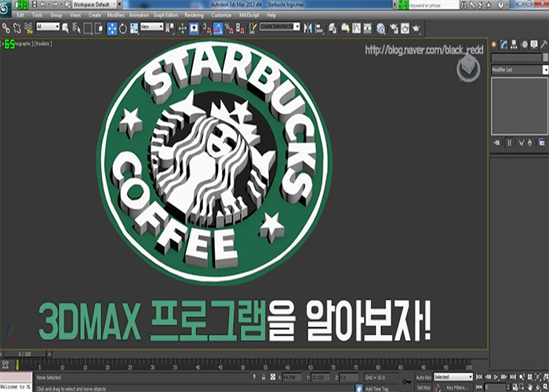Click the Bind to Space Warp icon

[x=29, y=28]
